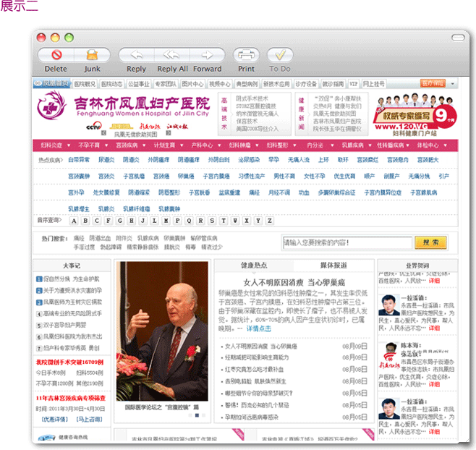Viewport: 476px width, 450px height.
Task: Open the 白带异常 hot disease link
Action: click(79, 160)
